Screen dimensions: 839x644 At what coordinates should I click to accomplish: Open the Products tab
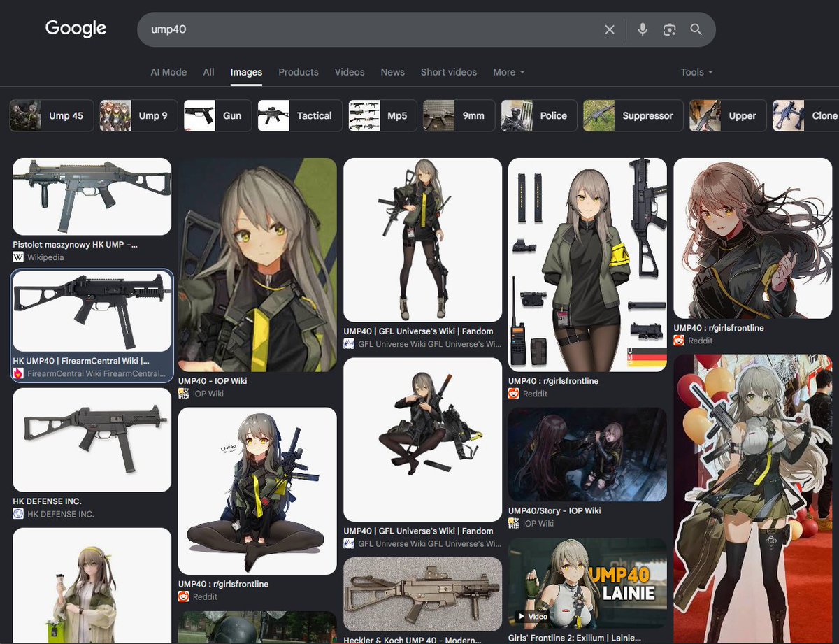(299, 72)
